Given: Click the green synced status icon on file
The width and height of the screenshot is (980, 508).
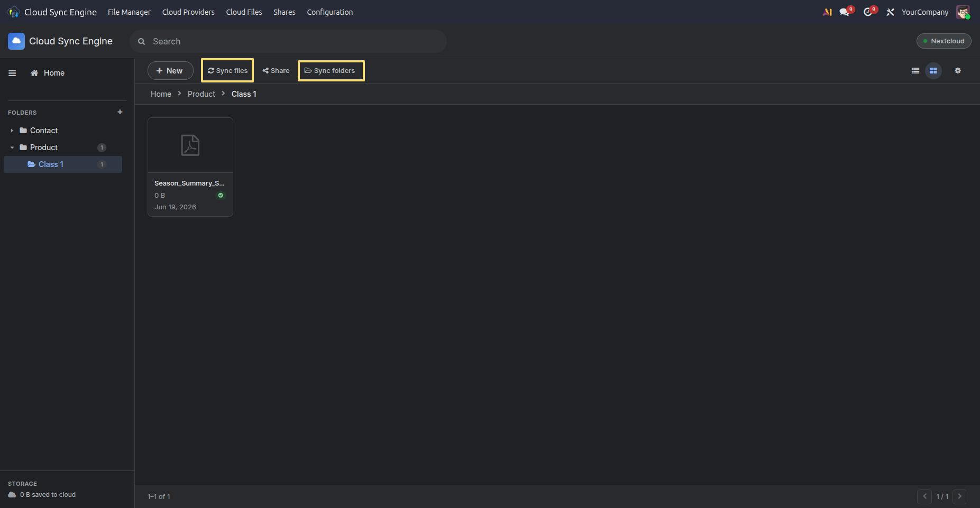Looking at the screenshot, I should coord(221,196).
